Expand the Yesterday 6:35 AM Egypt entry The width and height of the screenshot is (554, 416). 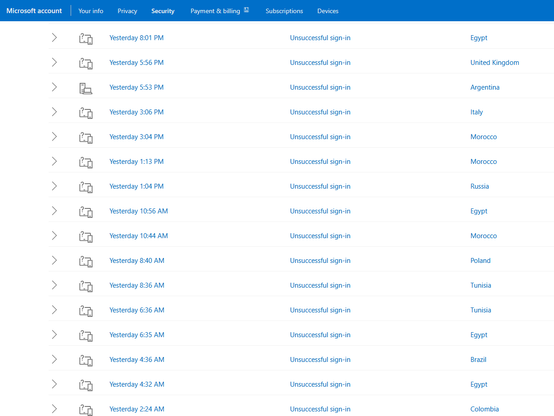54,334
